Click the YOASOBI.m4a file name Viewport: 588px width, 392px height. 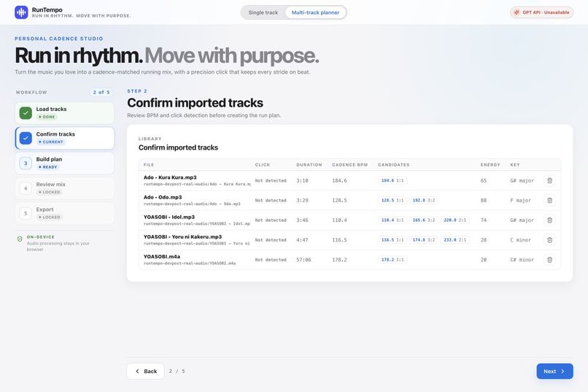click(x=162, y=256)
